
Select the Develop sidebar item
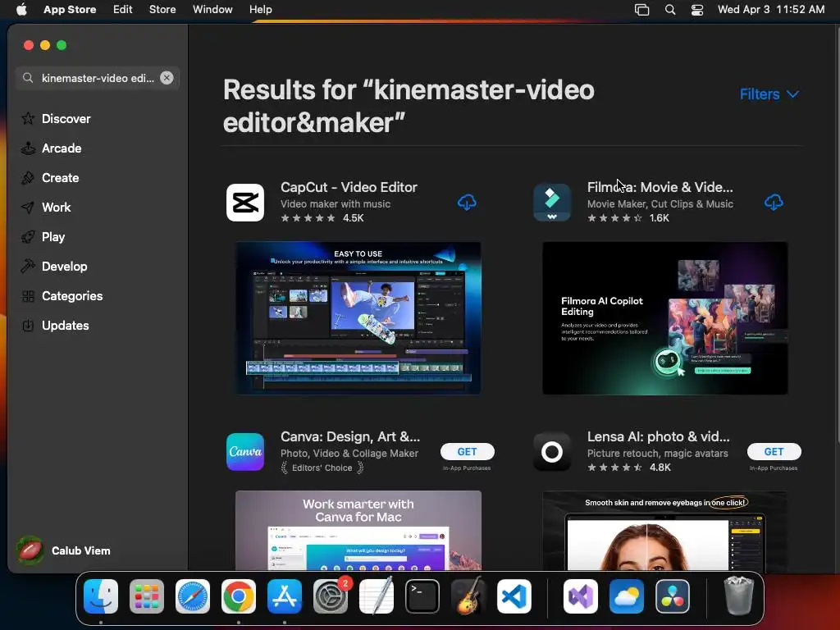coord(64,267)
